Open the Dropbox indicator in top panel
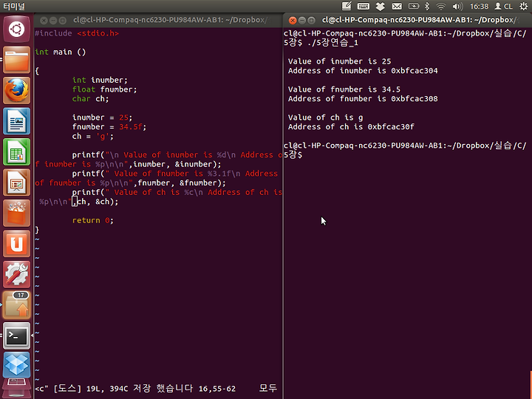 click(380, 6)
